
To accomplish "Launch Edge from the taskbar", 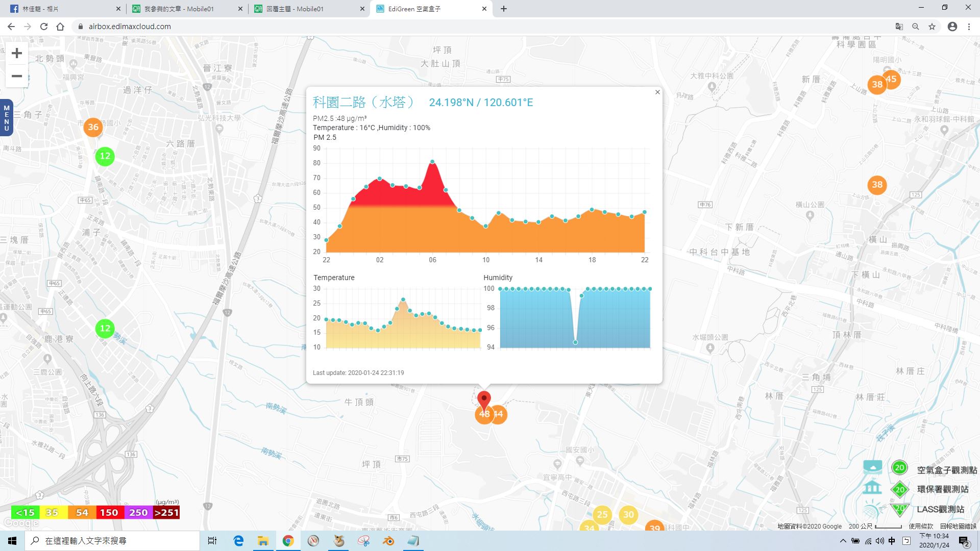I will (x=238, y=541).
